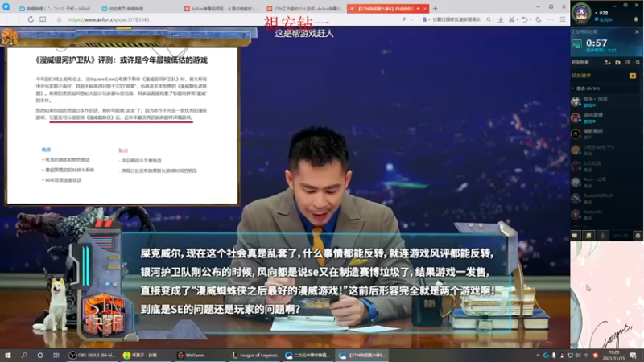Click the search magnifier in browser toolbar
The image size is (644, 362).
tap(489, 19)
